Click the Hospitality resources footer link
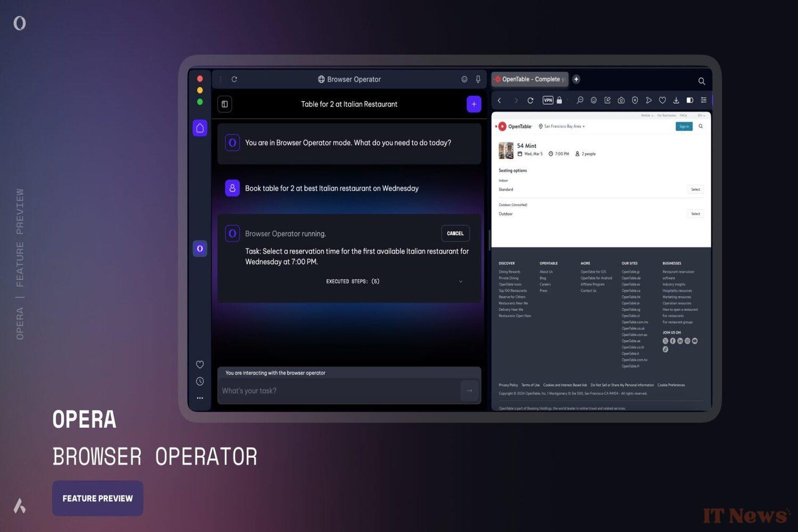The image size is (798, 532). tap(677, 291)
